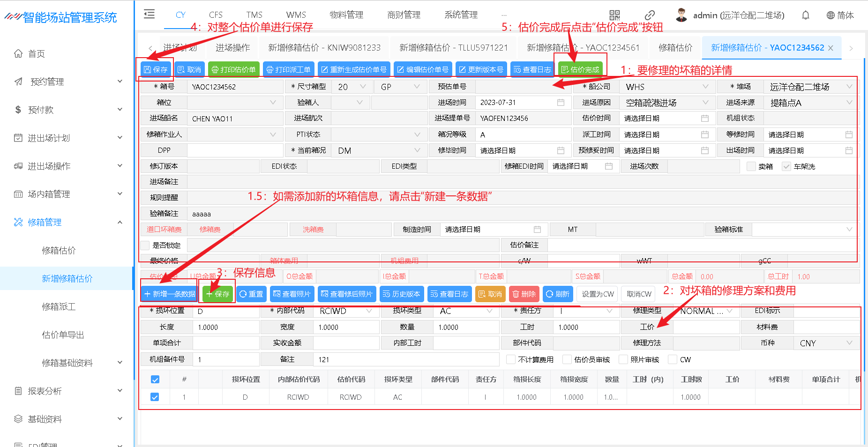Close the YAOC1234562 tab
The image size is (868, 447).
831,48
